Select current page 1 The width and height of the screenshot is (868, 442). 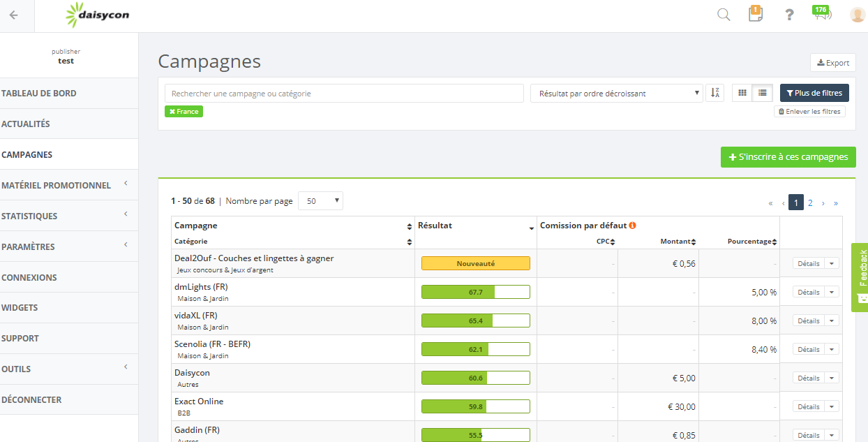point(796,203)
